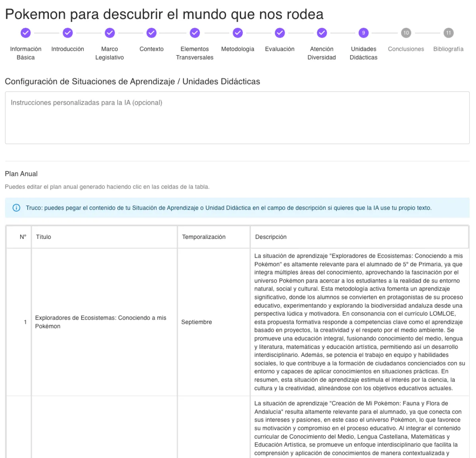Open the Bibliografía step
This screenshot has width=476, height=458.
[x=448, y=49]
